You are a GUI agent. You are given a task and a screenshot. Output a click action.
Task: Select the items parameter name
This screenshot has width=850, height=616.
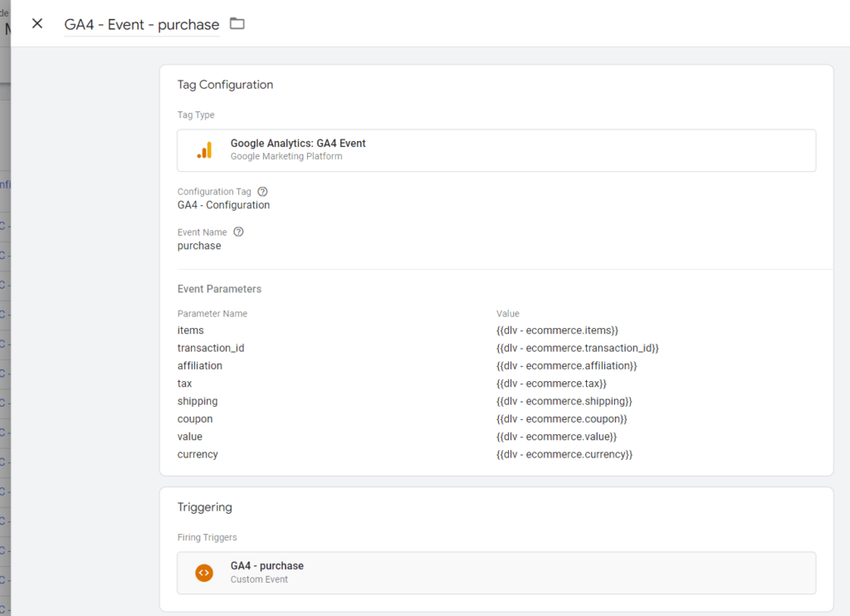pyautogui.click(x=190, y=330)
